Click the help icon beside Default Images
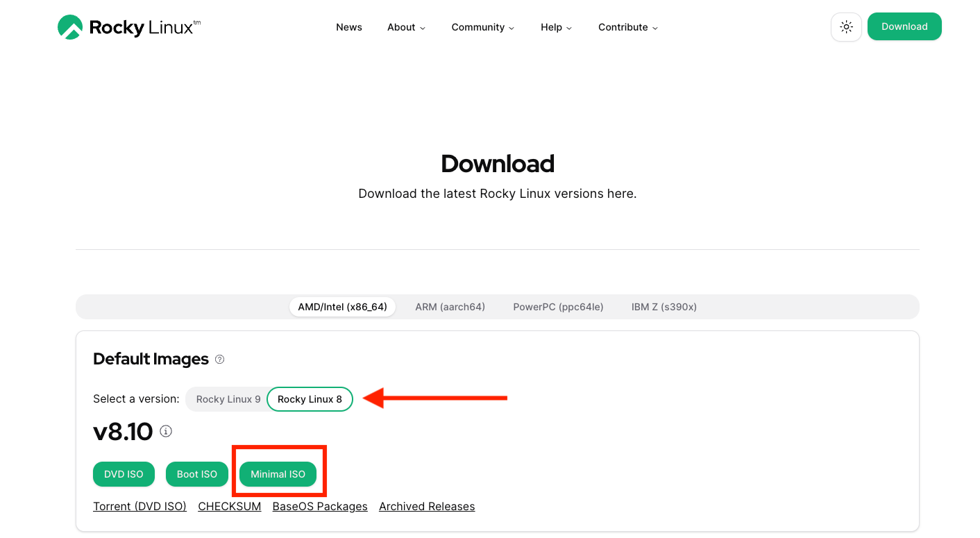Viewport: 980px width, 538px height. (x=220, y=360)
